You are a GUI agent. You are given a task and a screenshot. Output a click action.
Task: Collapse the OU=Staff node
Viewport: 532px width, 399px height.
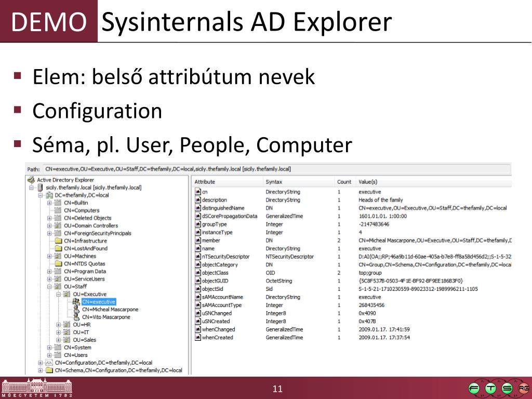[49, 287]
